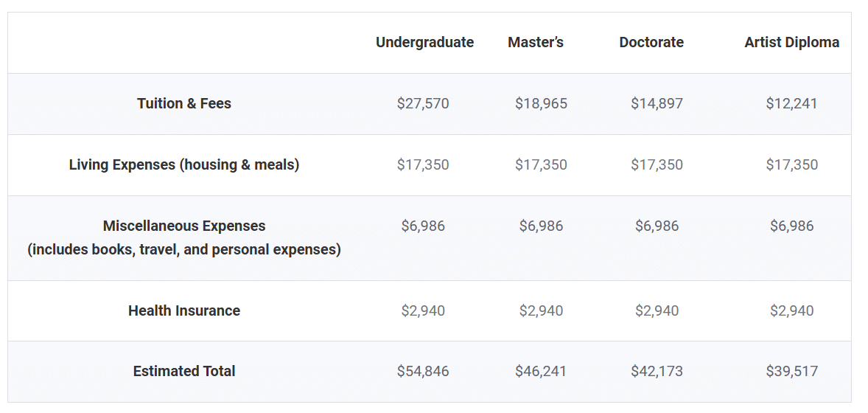Viewport: 868px width, 413px height.
Task: Select the Living Expenses row label
Action: 184,164
